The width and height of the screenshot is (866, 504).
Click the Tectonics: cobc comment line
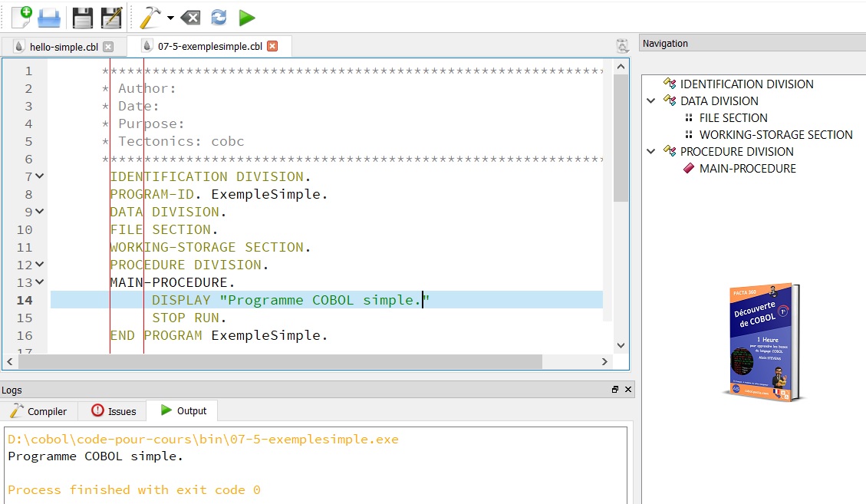click(173, 141)
